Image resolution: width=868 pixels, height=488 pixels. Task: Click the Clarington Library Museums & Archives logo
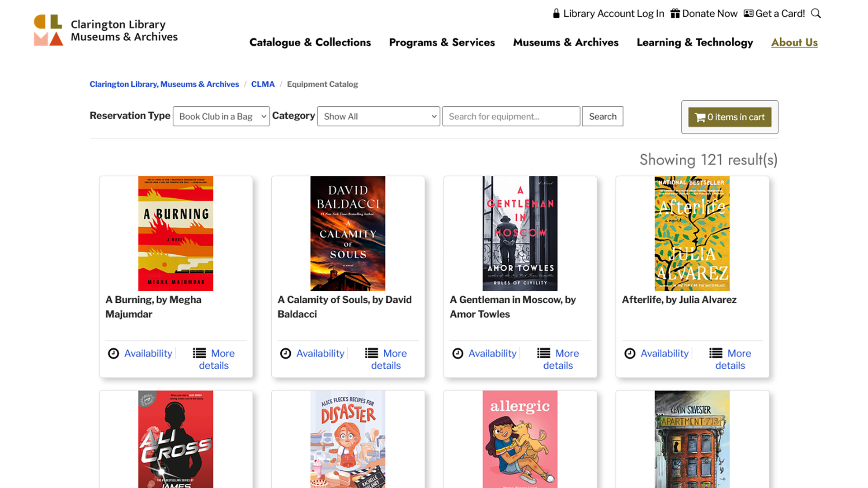click(106, 30)
